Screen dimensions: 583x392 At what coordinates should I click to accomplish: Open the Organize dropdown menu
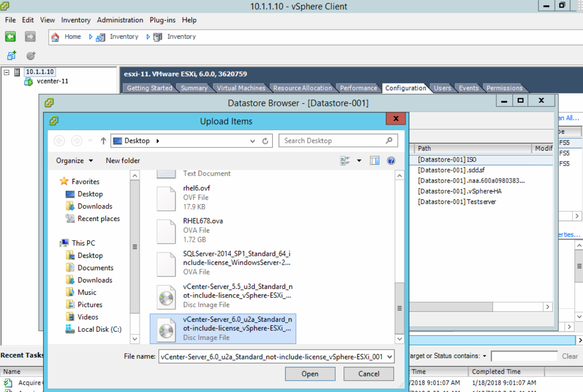coord(74,161)
